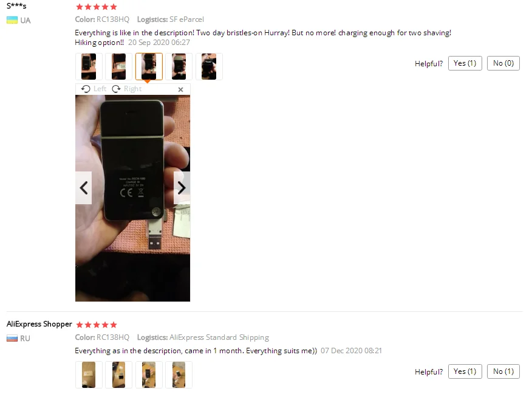
Task: Click the Ukraine flag icon beside UA
Action: point(12,21)
